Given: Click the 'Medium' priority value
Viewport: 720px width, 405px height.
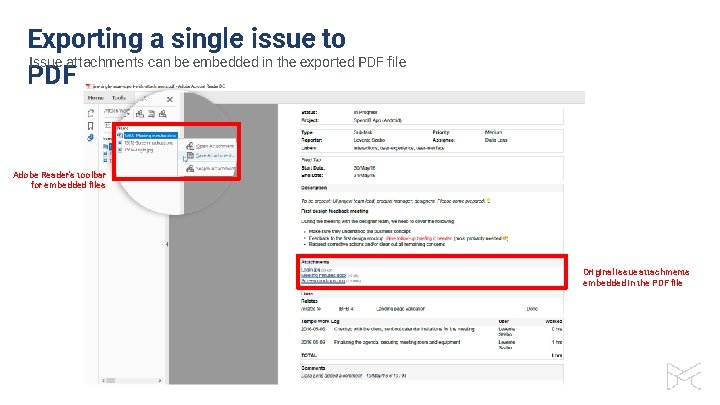Looking at the screenshot, I should point(493,132).
